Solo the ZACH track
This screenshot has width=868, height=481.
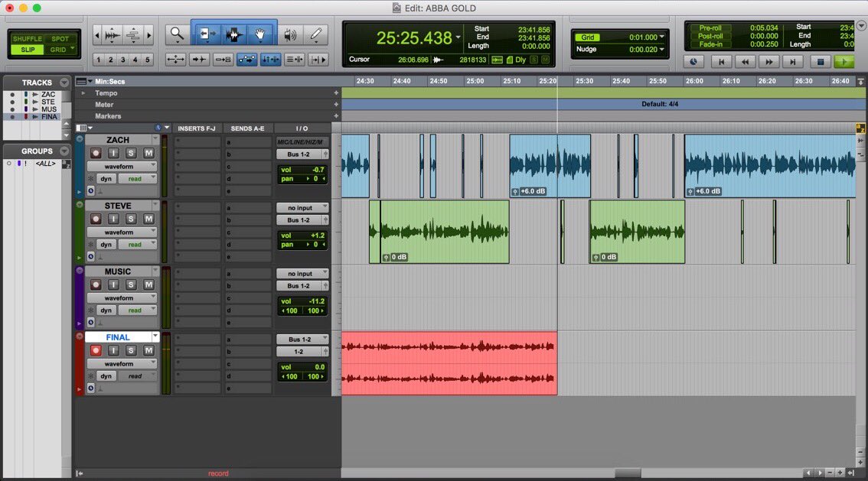pyautogui.click(x=131, y=153)
